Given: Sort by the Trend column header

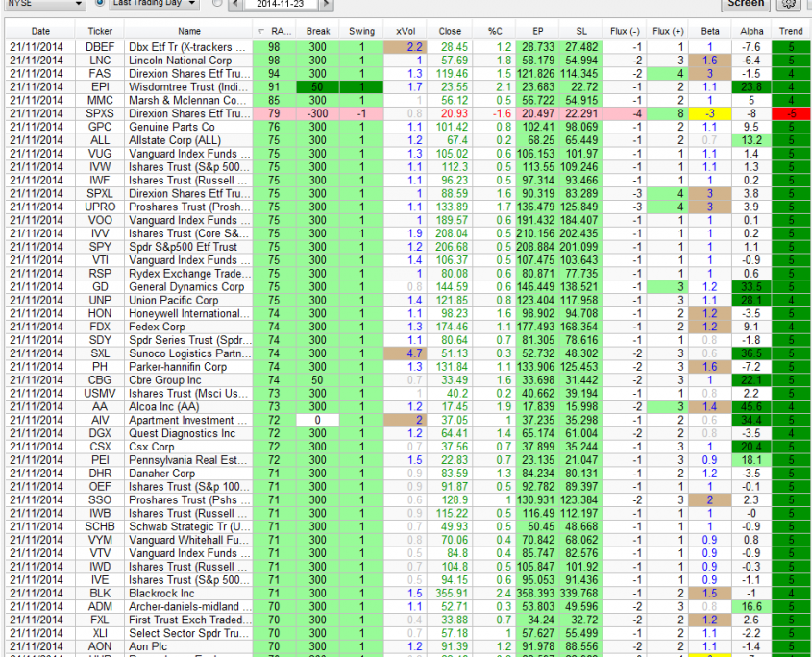Looking at the screenshot, I should (x=791, y=31).
